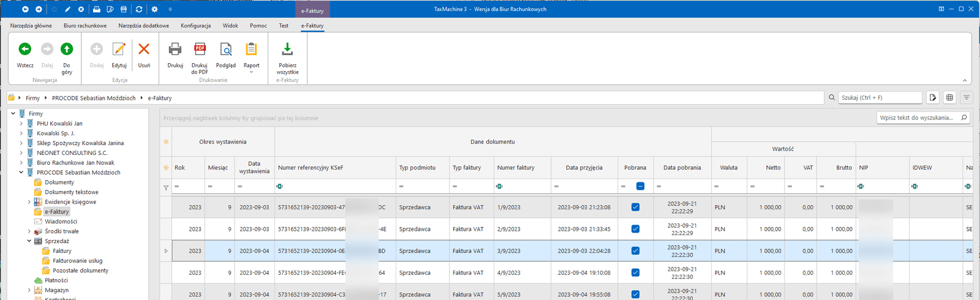
Task: Download all e-invoices with Pobierz wszystkie
Action: (x=287, y=49)
